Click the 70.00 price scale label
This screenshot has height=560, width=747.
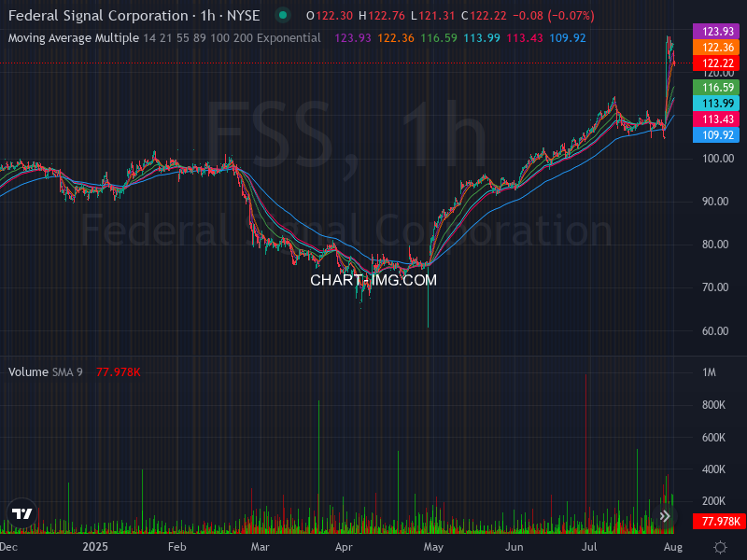point(715,287)
